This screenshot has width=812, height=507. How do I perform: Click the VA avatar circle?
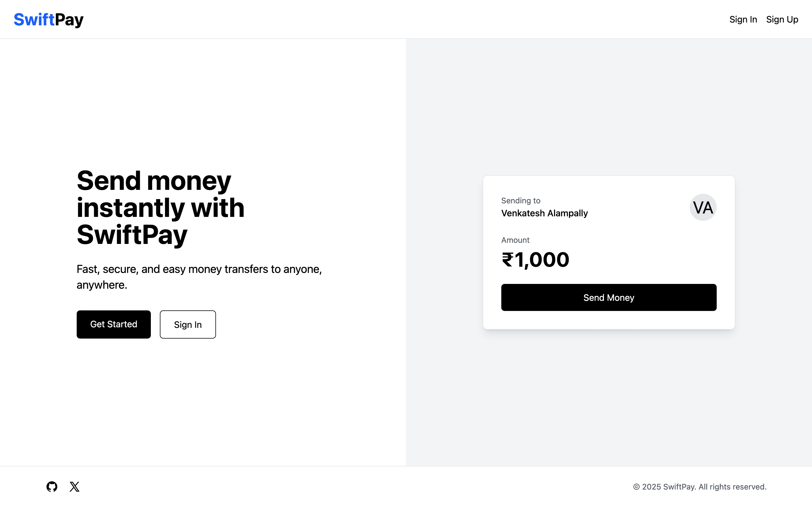[x=703, y=207]
